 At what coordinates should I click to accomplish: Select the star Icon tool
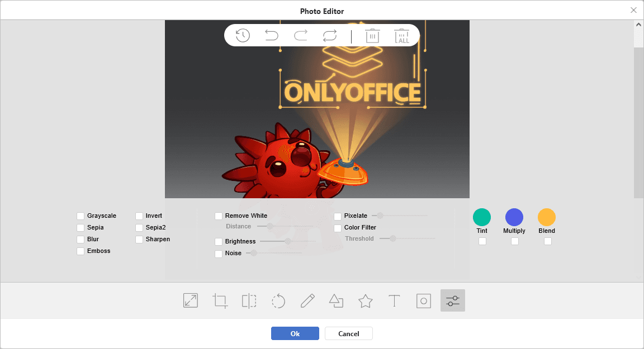click(365, 300)
